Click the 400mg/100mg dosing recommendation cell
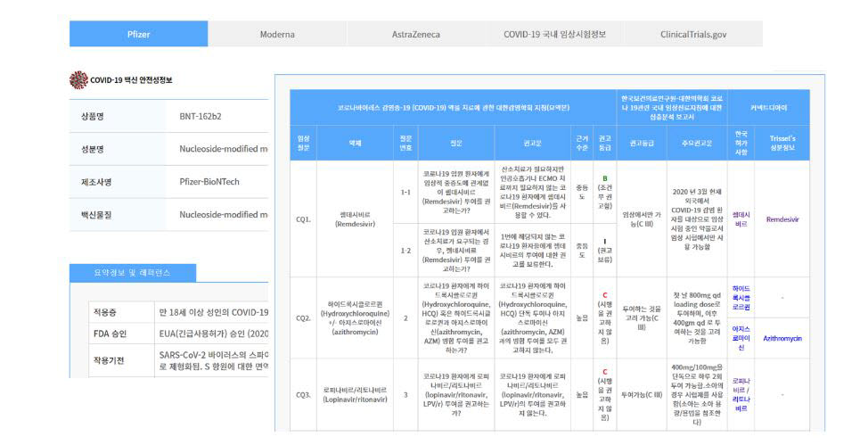868x445 pixels. tap(697, 394)
